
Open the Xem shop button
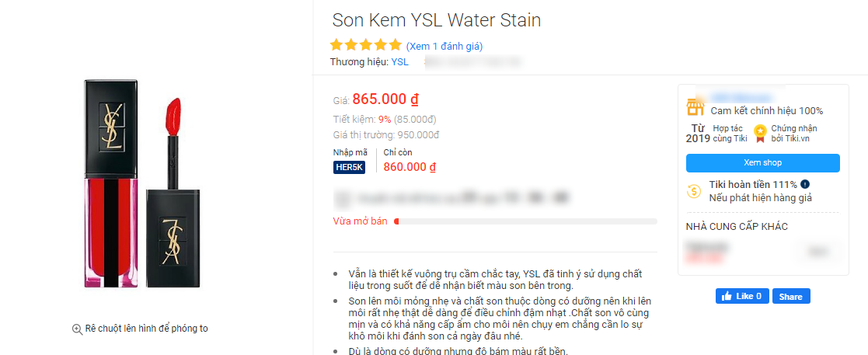click(x=762, y=163)
